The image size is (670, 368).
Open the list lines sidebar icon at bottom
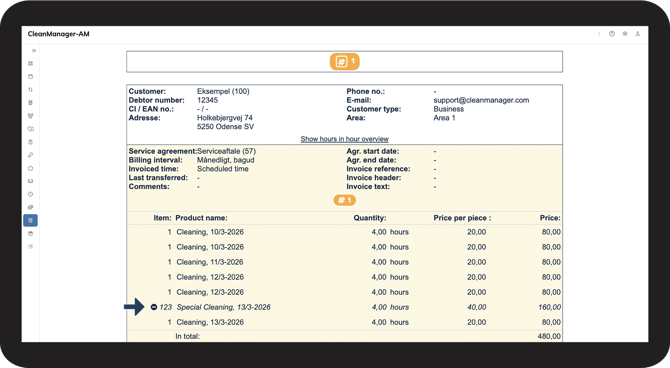(x=30, y=247)
